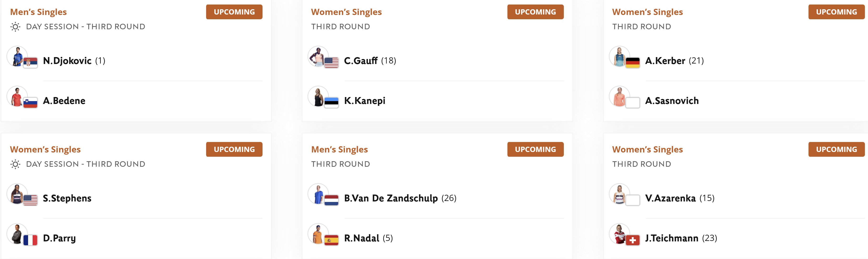This screenshot has height=259, width=868.
Task: Click the German flag beside A.Kerber
Action: coord(632,63)
